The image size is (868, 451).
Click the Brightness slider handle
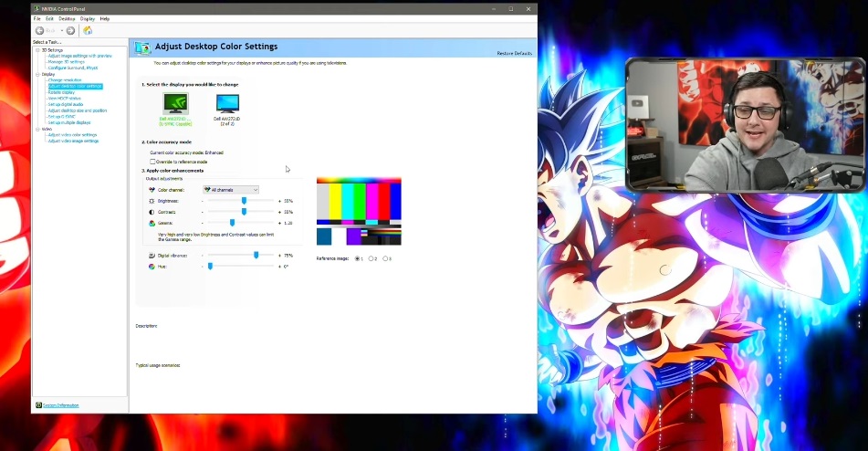244,201
